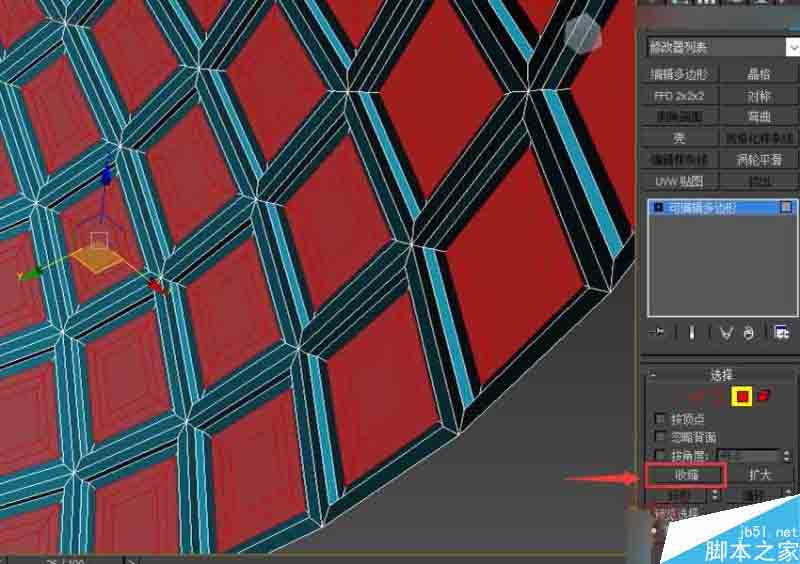
Task: Open configure modifier sets icon
Action: pos(782,333)
